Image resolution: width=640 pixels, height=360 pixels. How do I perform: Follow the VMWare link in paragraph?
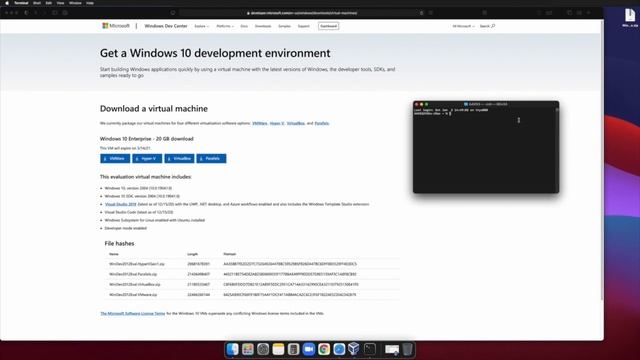pos(260,123)
